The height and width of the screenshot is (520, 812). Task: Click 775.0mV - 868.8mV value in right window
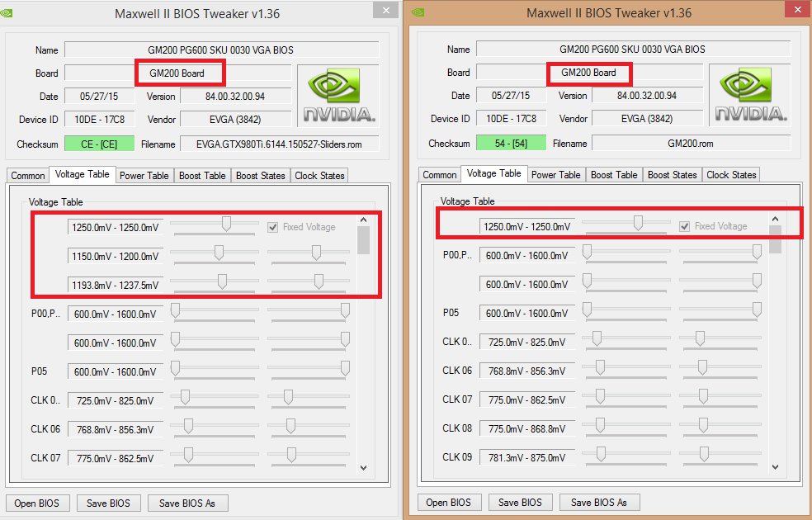(527, 429)
